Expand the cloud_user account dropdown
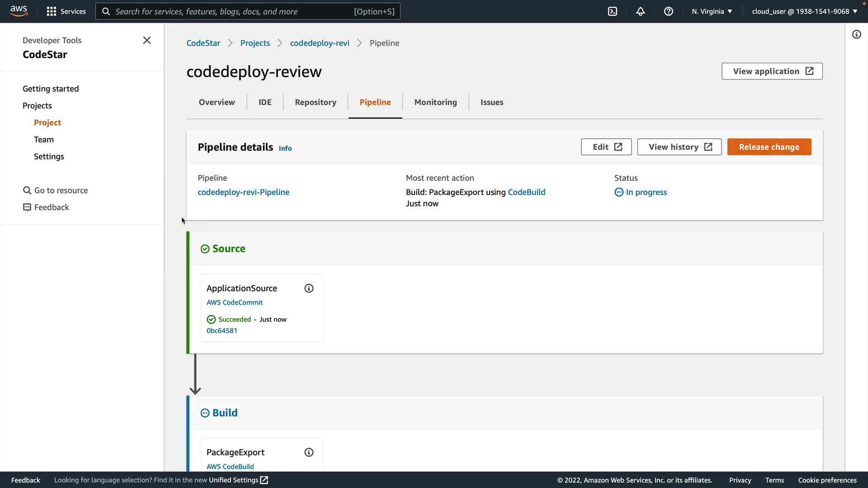This screenshot has width=868, height=488. 805,11
